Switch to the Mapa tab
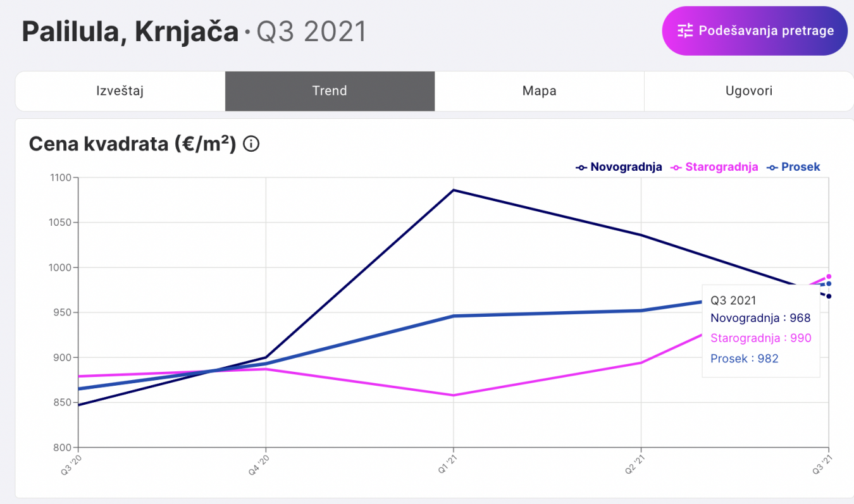This screenshot has width=854, height=504. click(x=539, y=91)
